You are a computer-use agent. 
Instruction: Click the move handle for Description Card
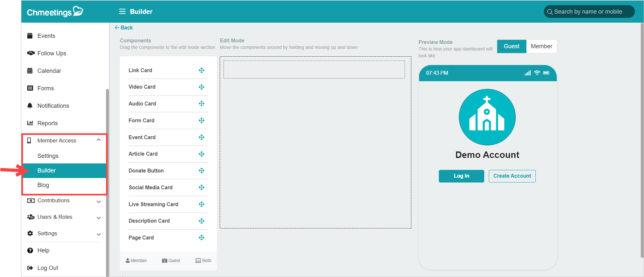[202, 221]
